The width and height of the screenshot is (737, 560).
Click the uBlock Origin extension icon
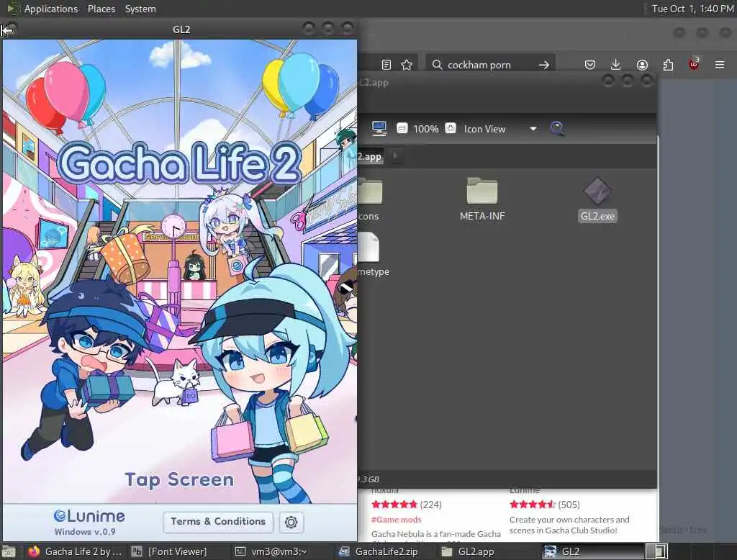[694, 64]
